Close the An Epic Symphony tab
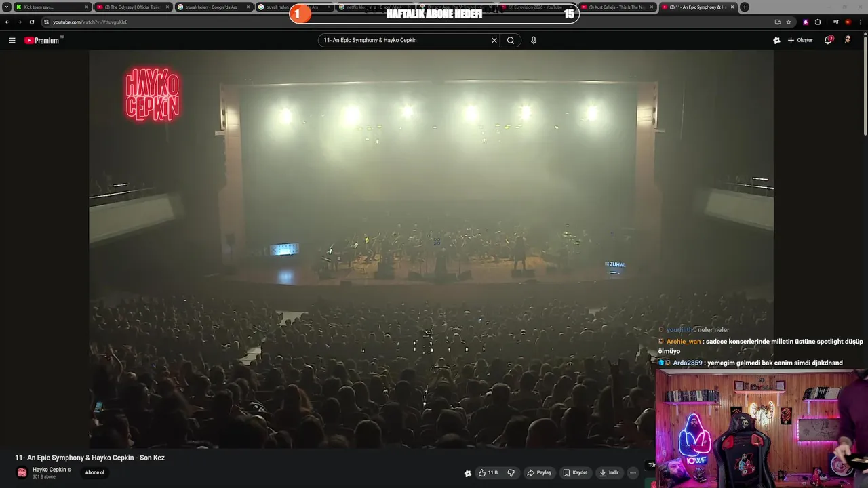The height and width of the screenshot is (488, 868). (732, 7)
